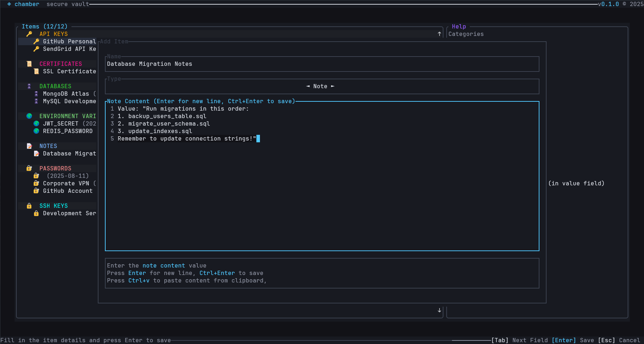Click the database icon beside DATABASES
The image size is (644, 344).
pos(29,86)
